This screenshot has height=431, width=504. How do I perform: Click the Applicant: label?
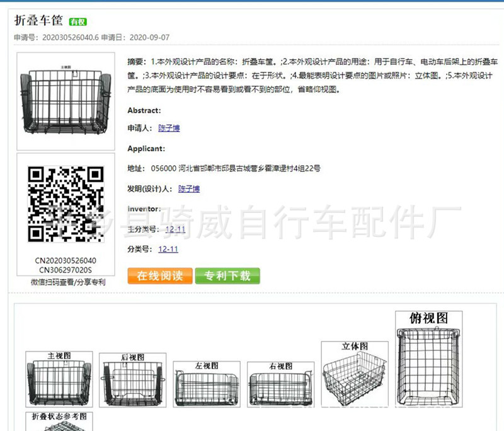tap(146, 149)
